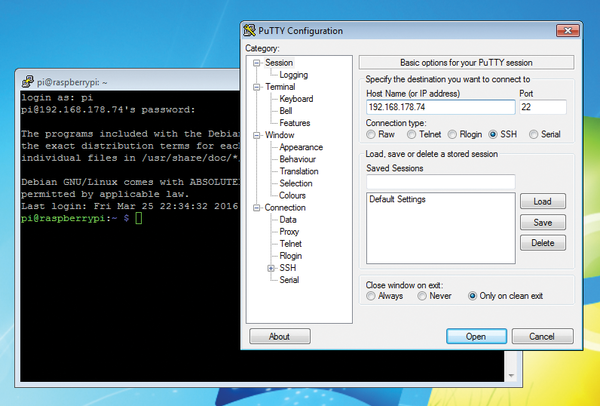Collapse the Connection tree node
600x406 pixels.
(x=257, y=208)
